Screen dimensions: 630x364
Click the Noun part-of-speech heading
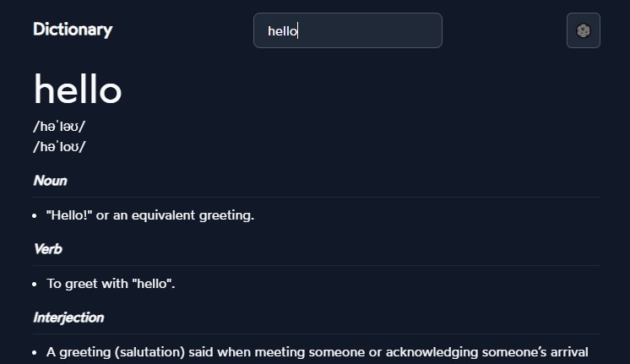51,181
